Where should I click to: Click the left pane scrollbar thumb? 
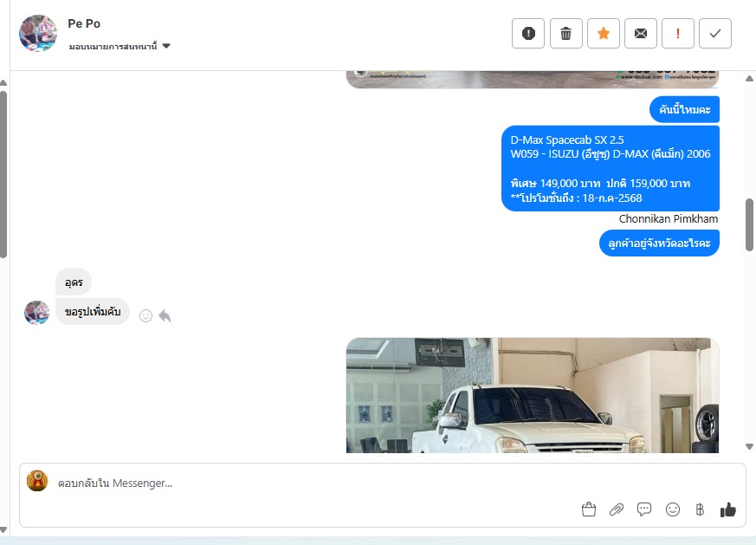coord(3,175)
